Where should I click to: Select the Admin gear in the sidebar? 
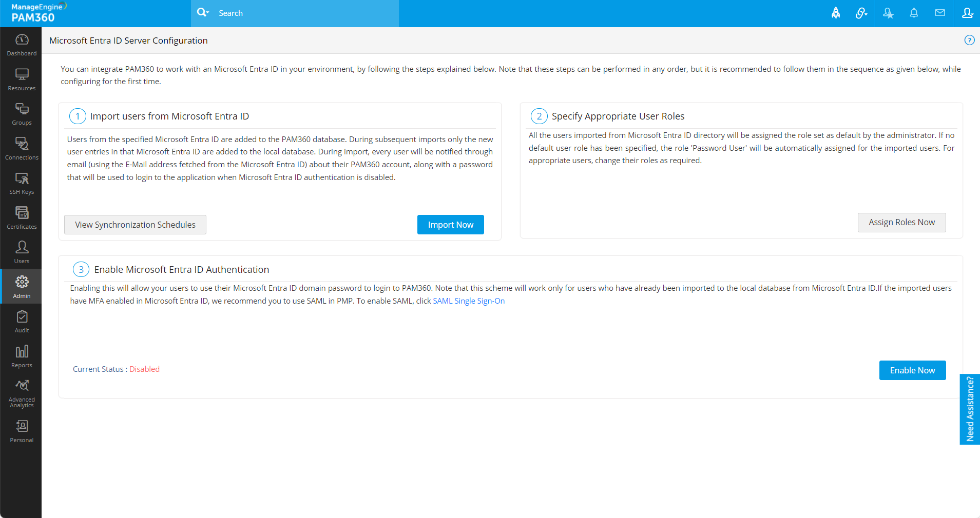coord(22,287)
